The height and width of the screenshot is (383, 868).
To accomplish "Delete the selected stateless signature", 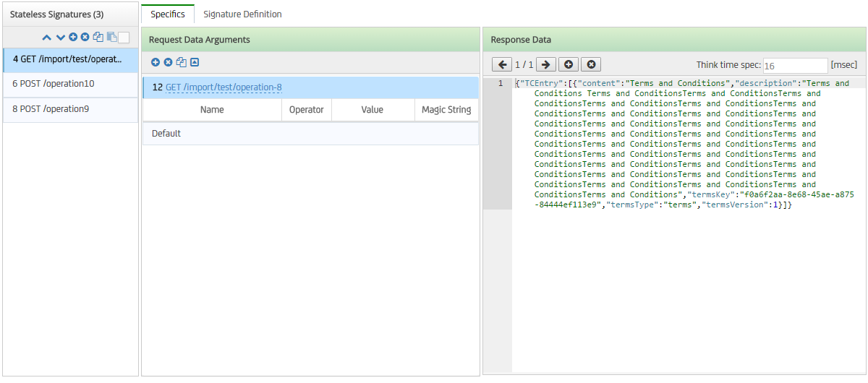I will [x=85, y=38].
